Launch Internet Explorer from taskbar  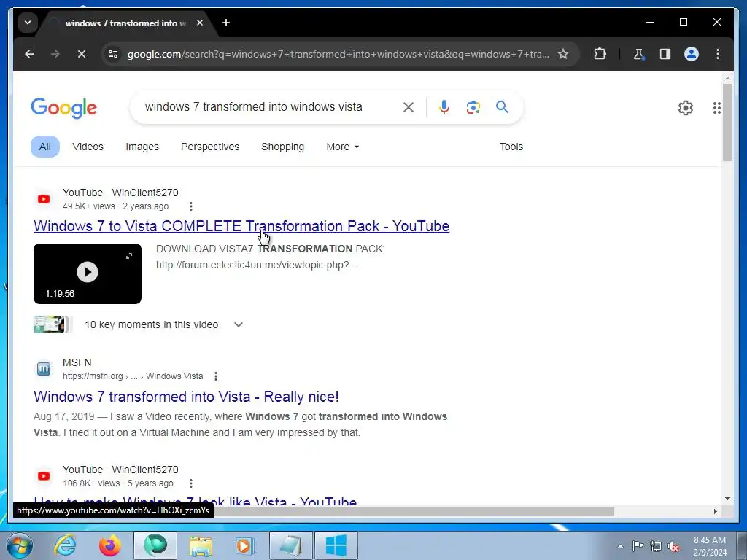65,545
